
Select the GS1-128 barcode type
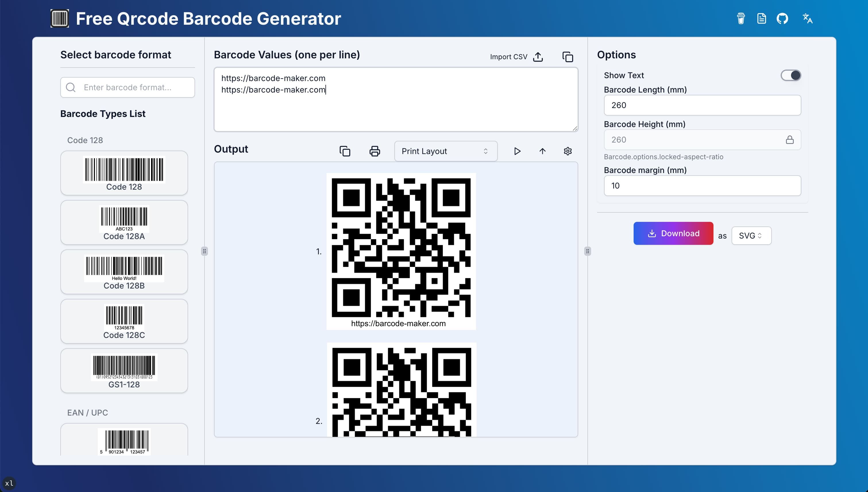pos(124,370)
